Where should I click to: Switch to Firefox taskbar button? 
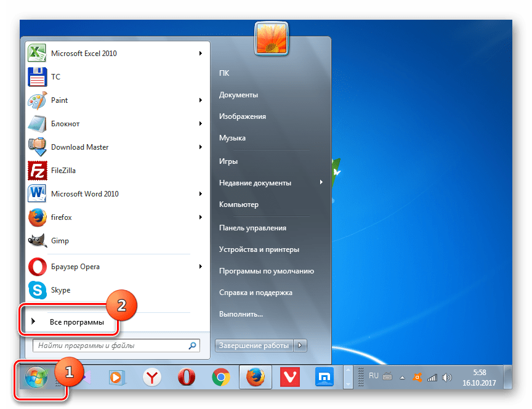coord(256,378)
